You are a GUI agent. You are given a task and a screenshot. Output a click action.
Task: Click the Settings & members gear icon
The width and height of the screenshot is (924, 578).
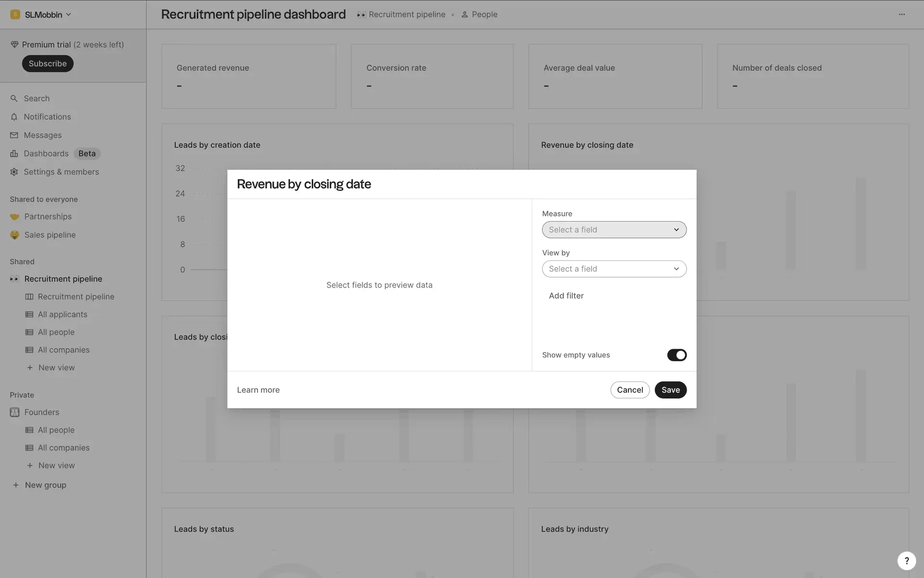pyautogui.click(x=14, y=172)
